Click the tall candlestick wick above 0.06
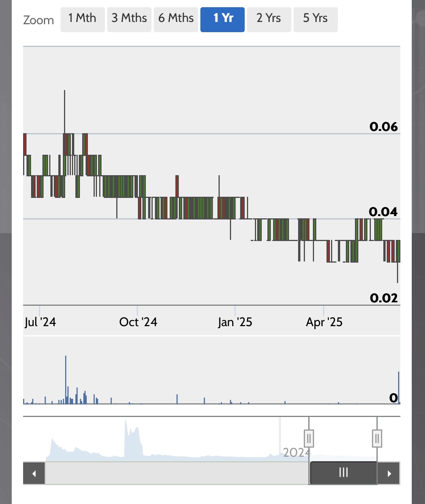The height and width of the screenshot is (504, 425). click(64, 112)
